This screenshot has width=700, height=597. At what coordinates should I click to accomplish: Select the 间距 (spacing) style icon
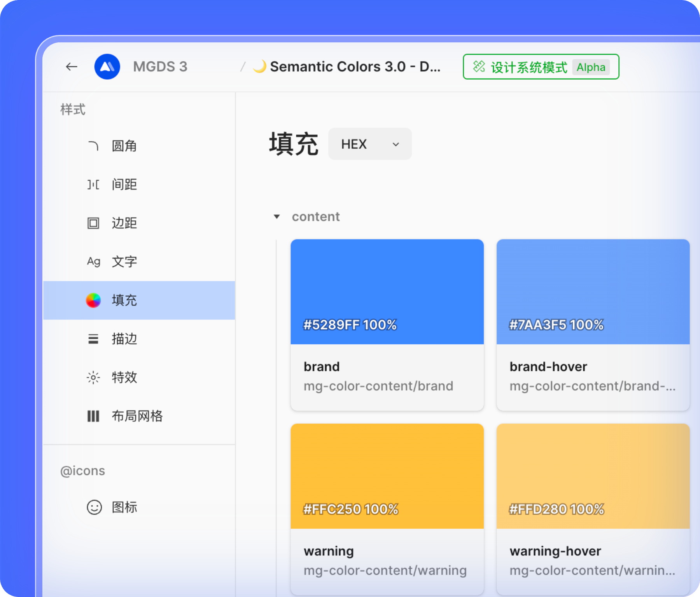[93, 185]
